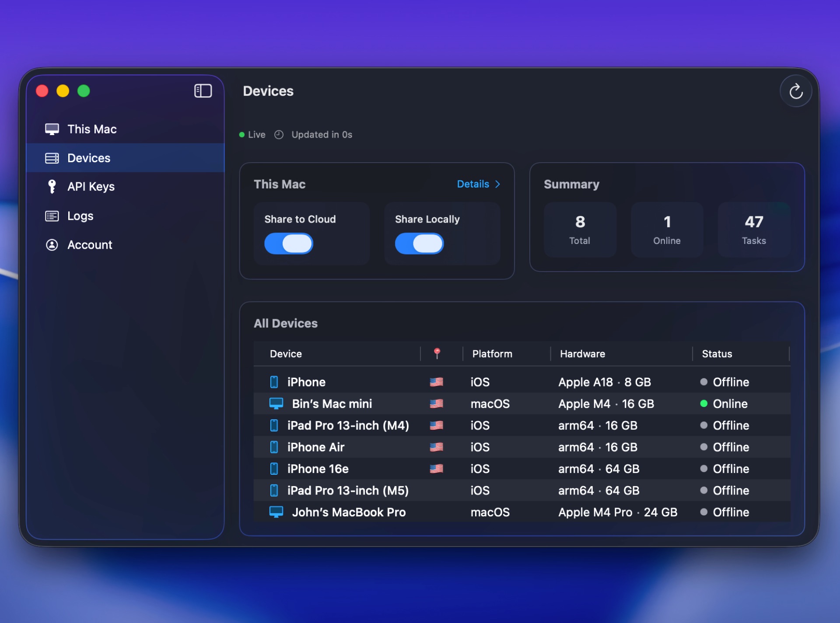Turn off Share Locally
The width and height of the screenshot is (840, 623).
[419, 244]
